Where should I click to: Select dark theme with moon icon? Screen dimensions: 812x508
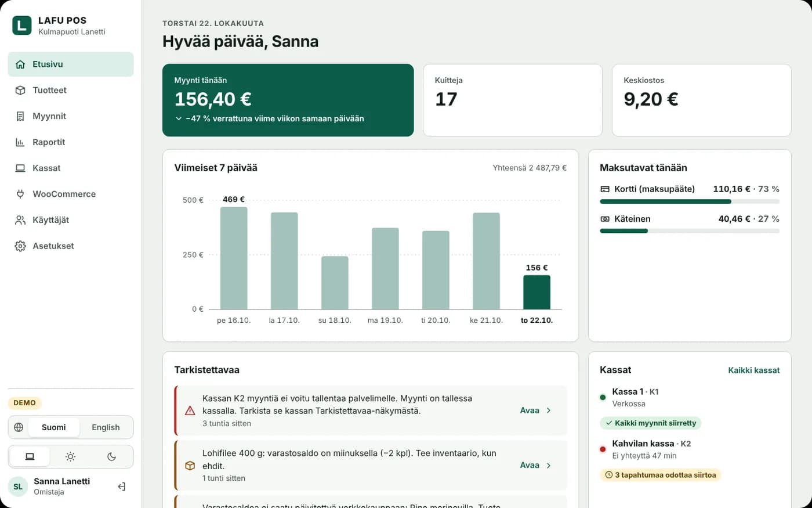point(111,457)
